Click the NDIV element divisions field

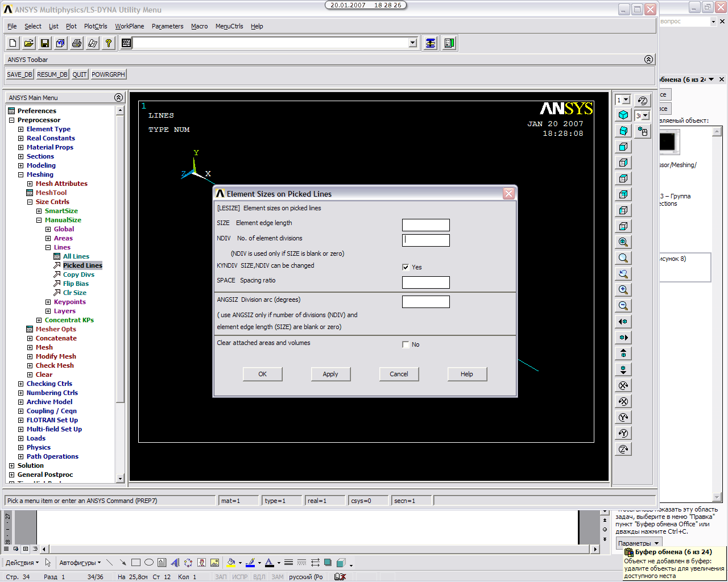click(x=426, y=240)
